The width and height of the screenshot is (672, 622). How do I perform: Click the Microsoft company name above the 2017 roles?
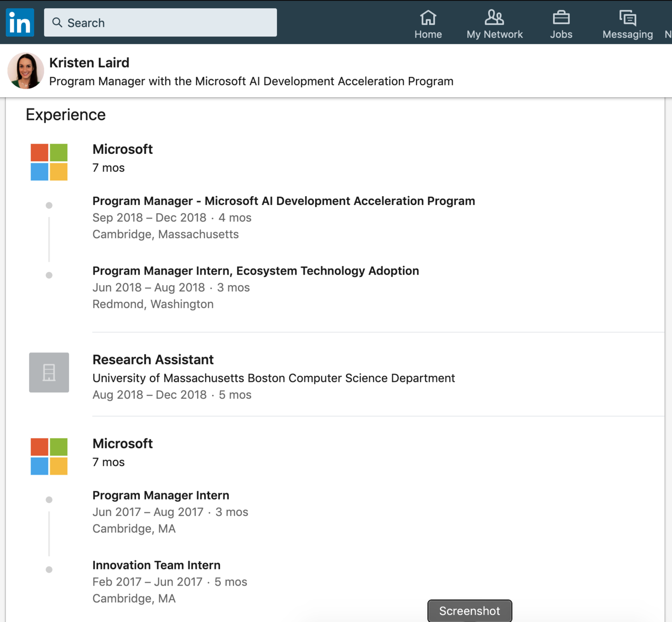[123, 444]
